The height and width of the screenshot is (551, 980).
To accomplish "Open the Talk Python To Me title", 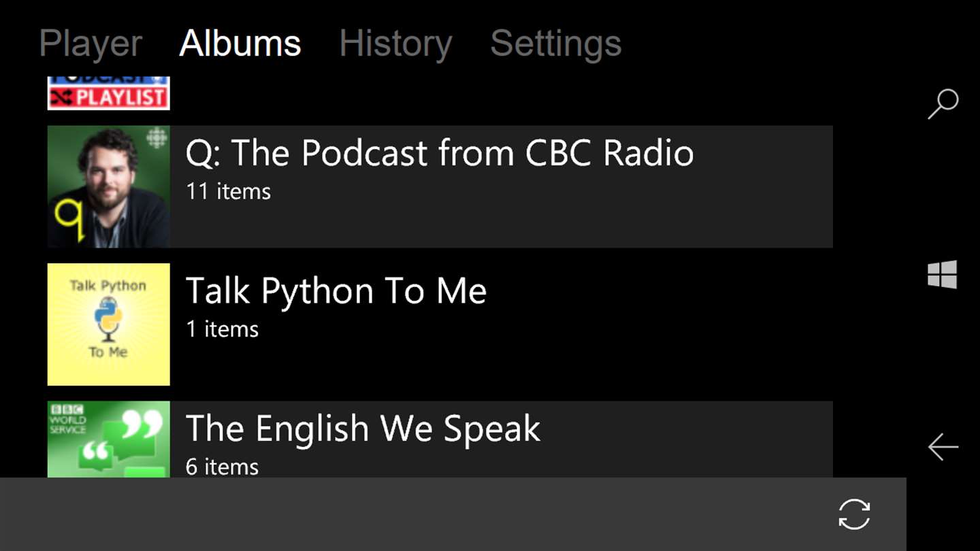I will 336,291.
